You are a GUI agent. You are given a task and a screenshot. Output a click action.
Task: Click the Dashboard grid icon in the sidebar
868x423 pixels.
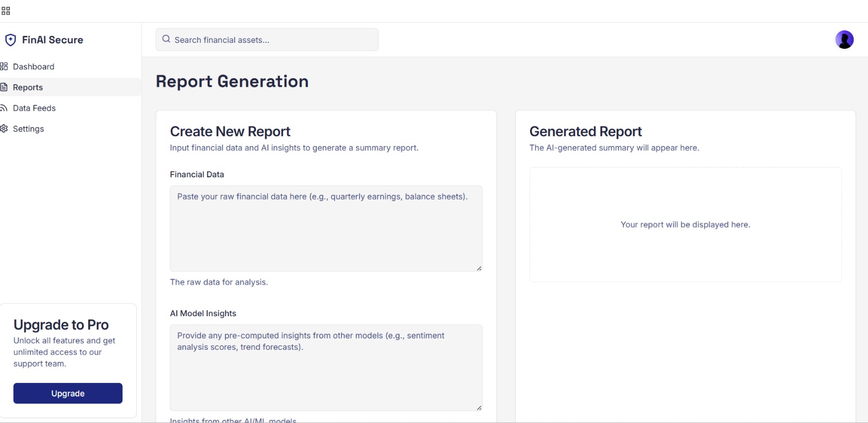4,67
